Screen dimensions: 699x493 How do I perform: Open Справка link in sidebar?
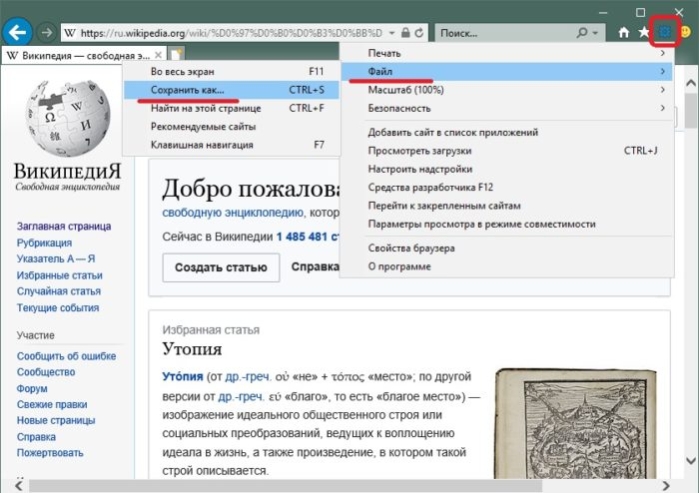pyautogui.click(x=36, y=437)
